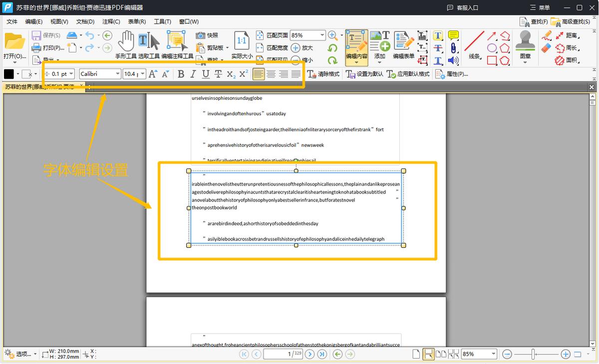Enable center text alignment
599x364 pixels.
[271, 74]
